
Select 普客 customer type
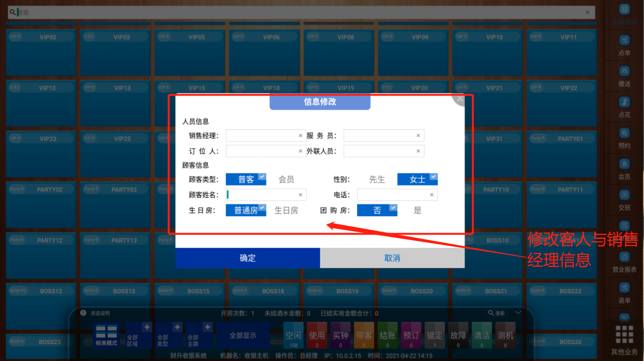click(246, 179)
